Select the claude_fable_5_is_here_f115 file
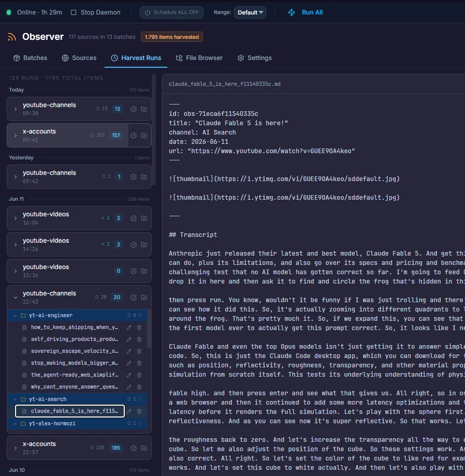The image size is (465, 476). 70,411
